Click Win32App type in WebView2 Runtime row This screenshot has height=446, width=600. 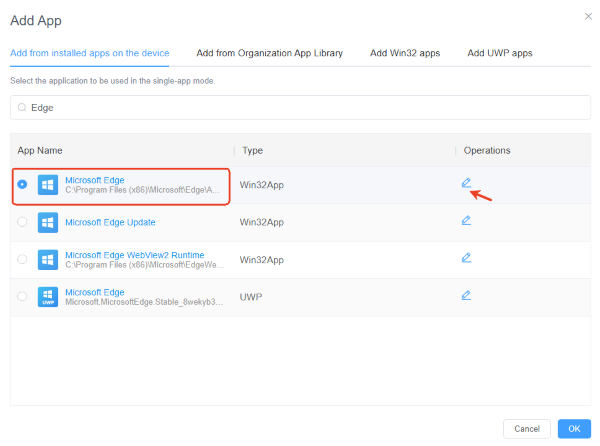pos(261,260)
